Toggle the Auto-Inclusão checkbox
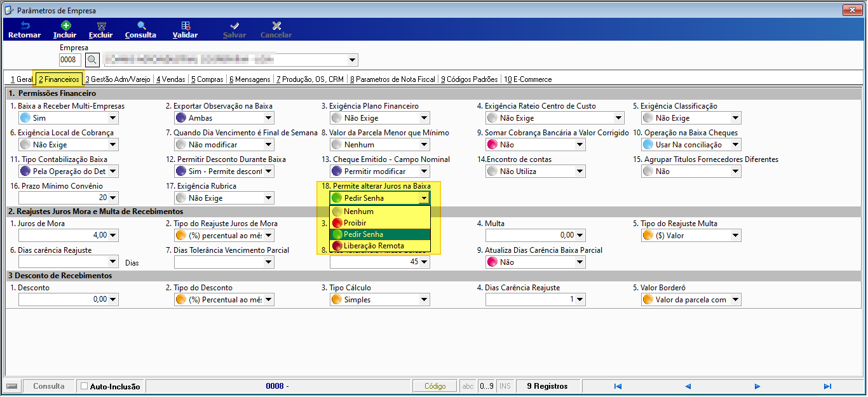 coord(85,386)
